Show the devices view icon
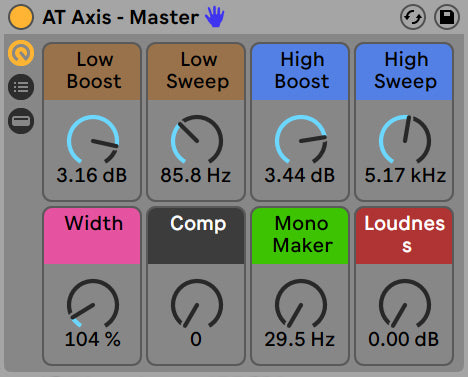Screen dimensions: 468x377 click(x=21, y=121)
